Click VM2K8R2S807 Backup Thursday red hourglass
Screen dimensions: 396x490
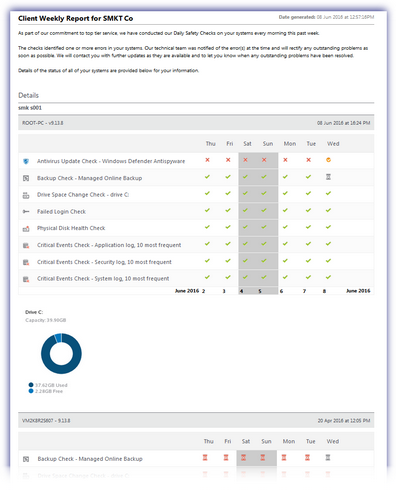click(205, 458)
